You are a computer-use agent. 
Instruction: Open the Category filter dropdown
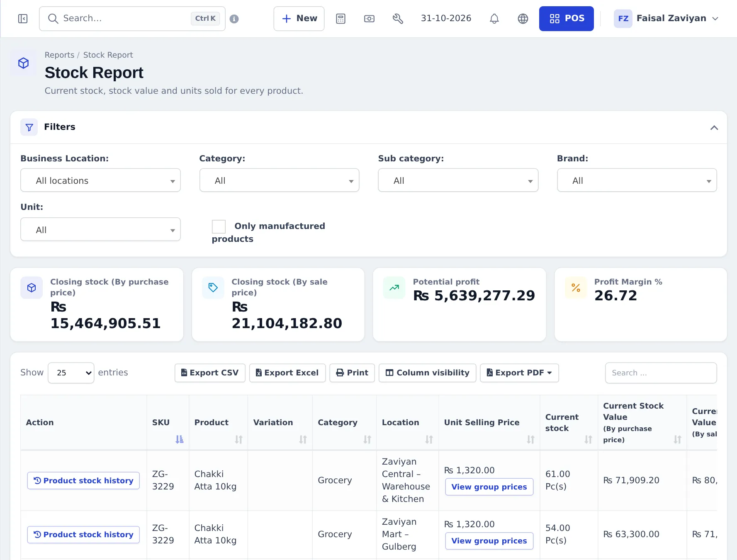point(279,180)
